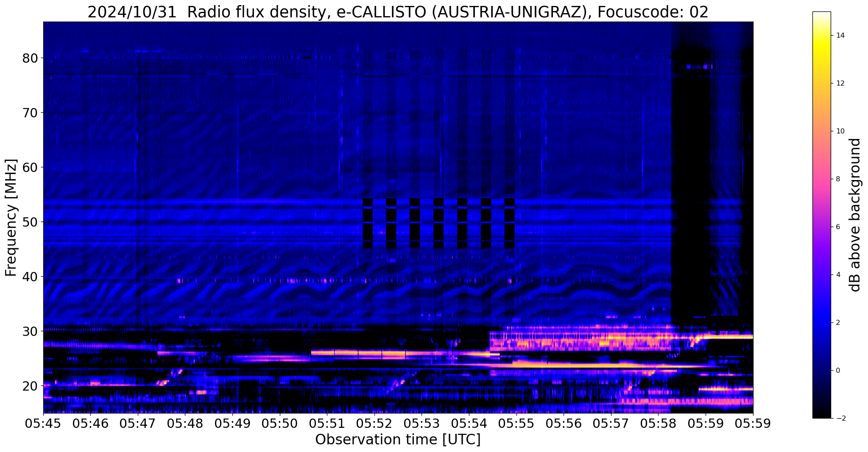Click the 05:51 time tick label
Screen dimensions: 868x452
(327, 423)
